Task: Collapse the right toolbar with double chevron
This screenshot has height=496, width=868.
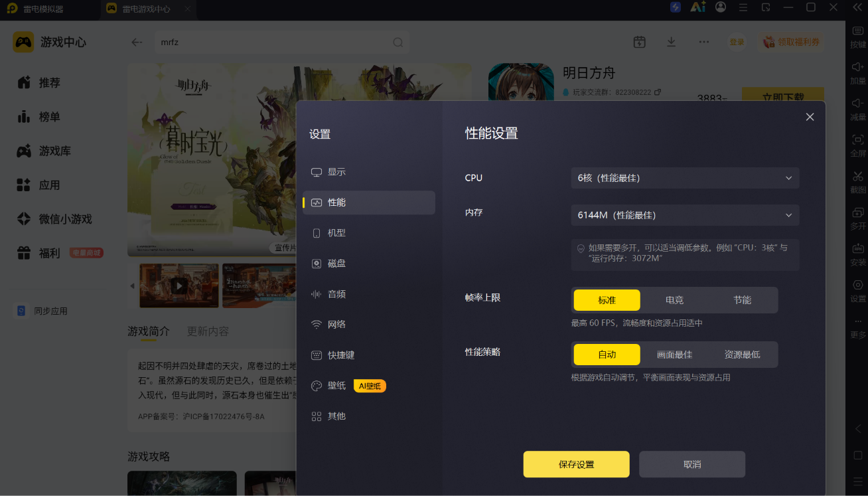Action: tap(858, 9)
